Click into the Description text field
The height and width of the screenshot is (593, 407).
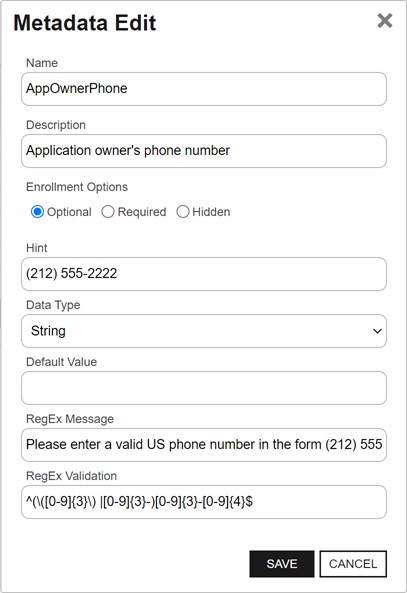click(x=204, y=151)
